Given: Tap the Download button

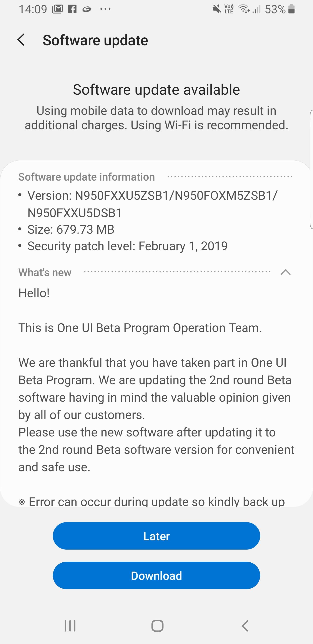Looking at the screenshot, I should [156, 576].
